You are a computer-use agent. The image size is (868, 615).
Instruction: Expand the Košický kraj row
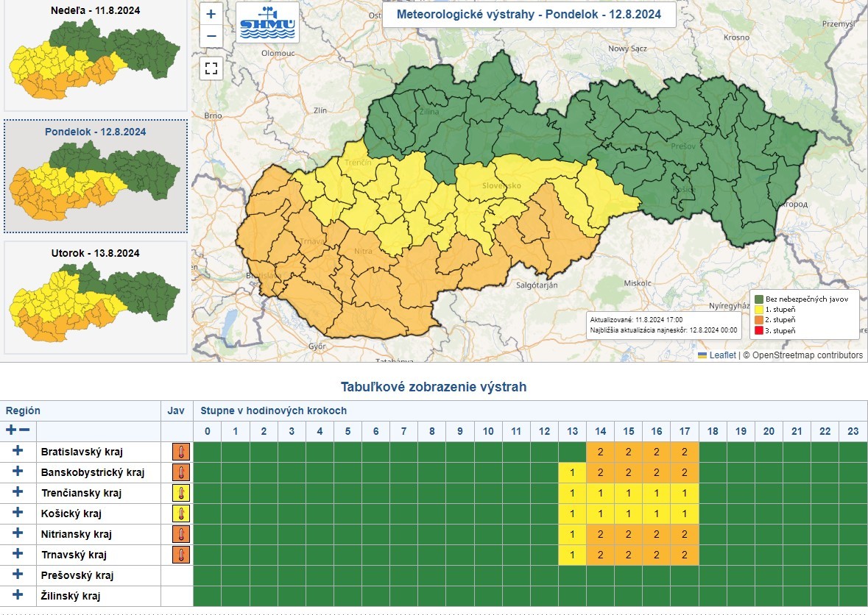tap(18, 512)
